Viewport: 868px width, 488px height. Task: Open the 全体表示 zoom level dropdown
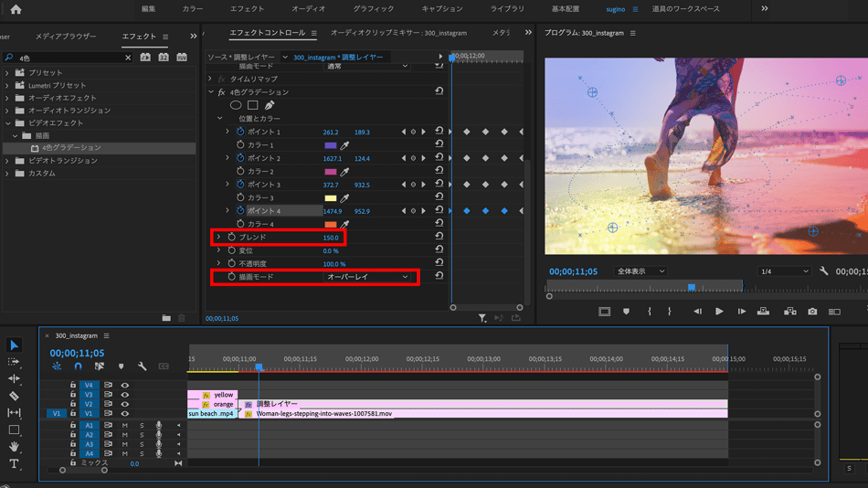[640, 271]
